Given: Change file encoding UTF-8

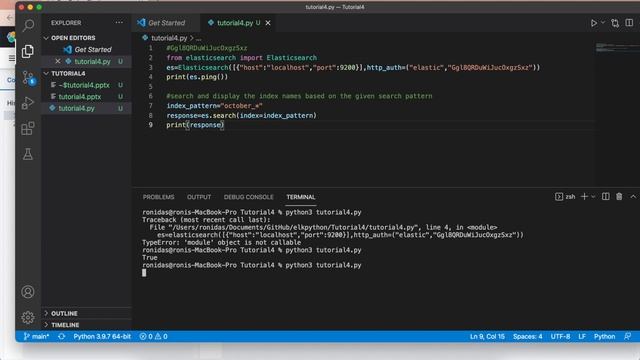Looking at the screenshot, I should click(560, 336).
